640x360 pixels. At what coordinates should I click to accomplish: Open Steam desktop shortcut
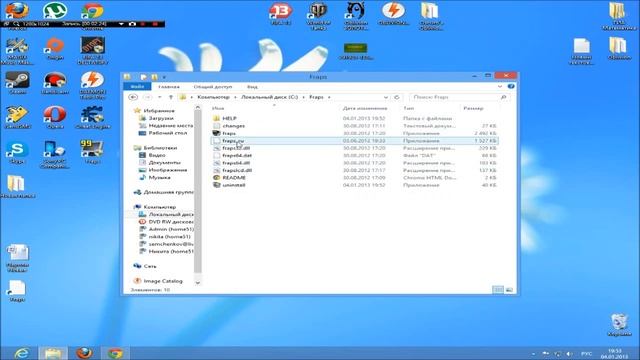[x=17, y=83]
